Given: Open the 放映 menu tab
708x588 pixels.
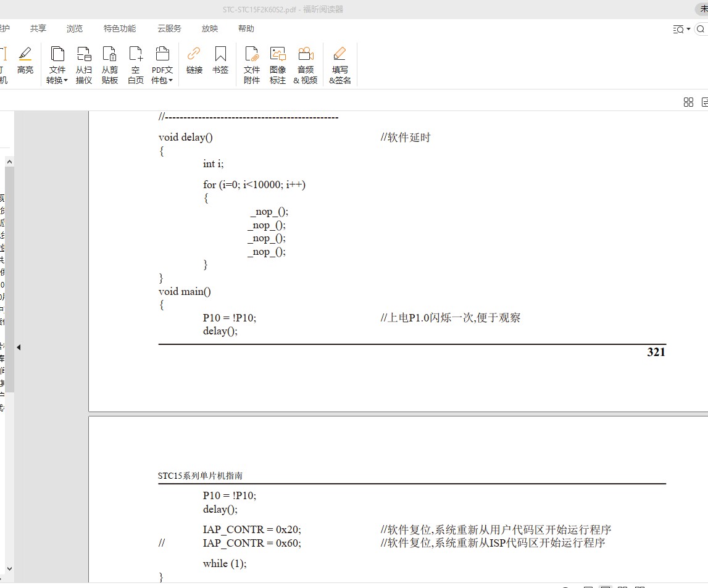Looking at the screenshot, I should click(209, 28).
